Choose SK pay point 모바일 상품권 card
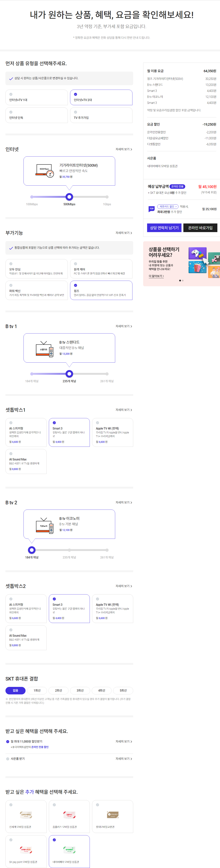This screenshot has width=220, height=868. tap(26, 851)
